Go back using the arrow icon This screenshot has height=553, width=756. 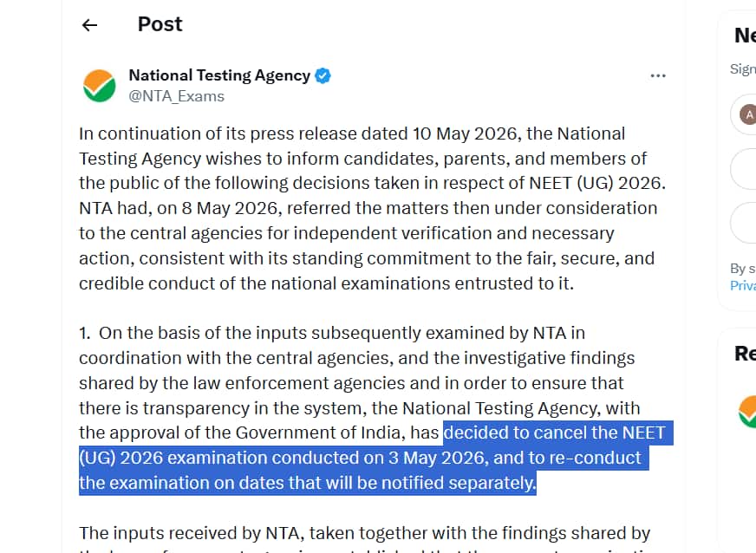tap(89, 24)
